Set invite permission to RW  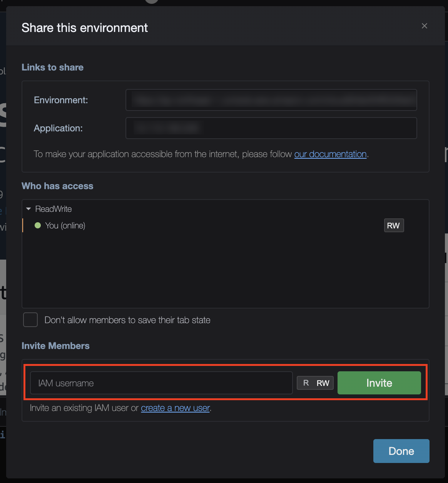click(x=323, y=383)
